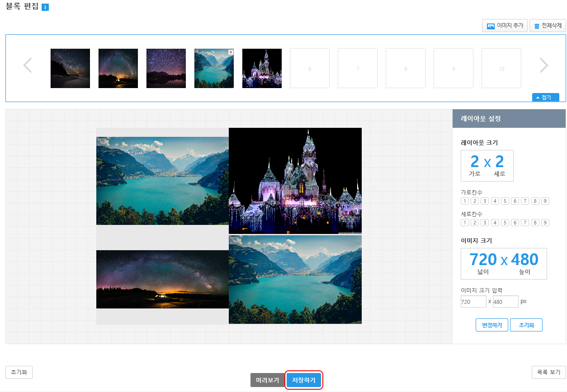Focus the image height input showing 480

[506, 302]
